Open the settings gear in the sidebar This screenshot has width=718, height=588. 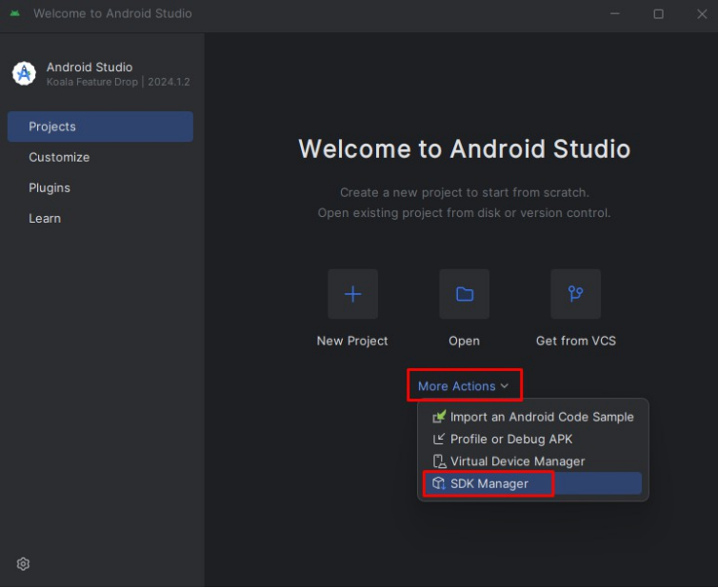(24, 564)
